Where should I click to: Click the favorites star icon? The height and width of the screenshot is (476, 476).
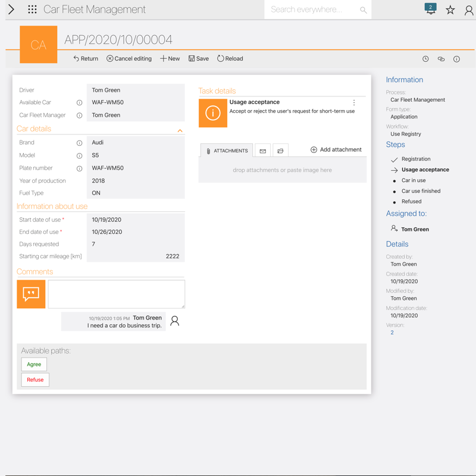tap(450, 10)
